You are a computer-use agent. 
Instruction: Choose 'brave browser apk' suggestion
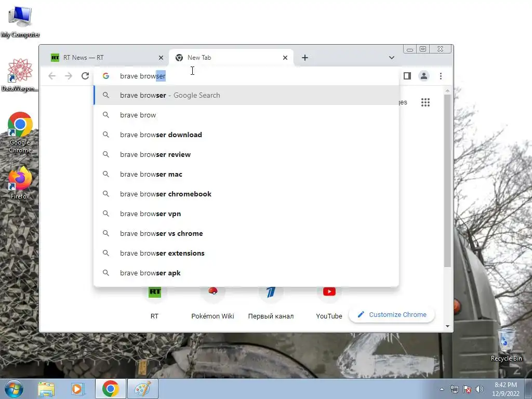click(246, 273)
